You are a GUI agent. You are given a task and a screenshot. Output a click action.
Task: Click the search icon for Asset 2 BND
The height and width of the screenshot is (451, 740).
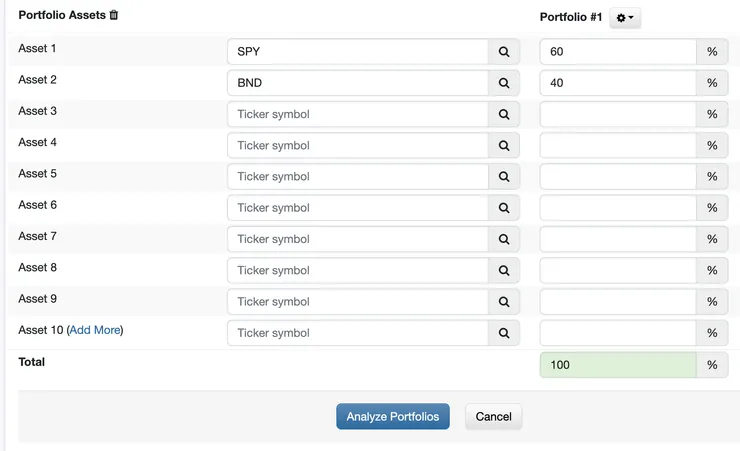tap(504, 83)
